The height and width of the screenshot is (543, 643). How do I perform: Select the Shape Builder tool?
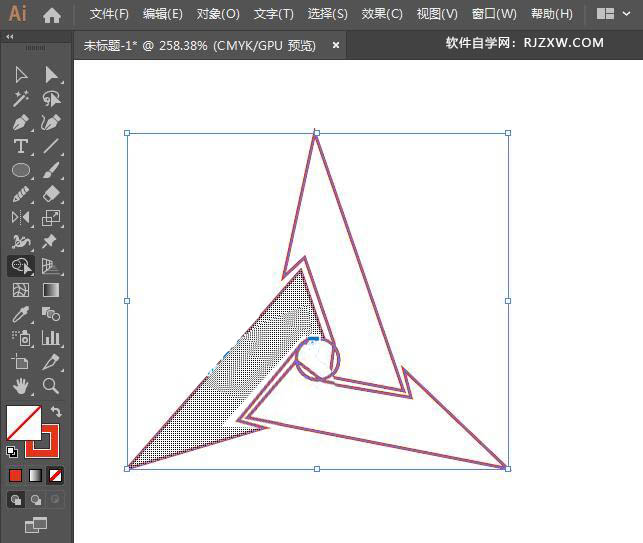coord(21,266)
